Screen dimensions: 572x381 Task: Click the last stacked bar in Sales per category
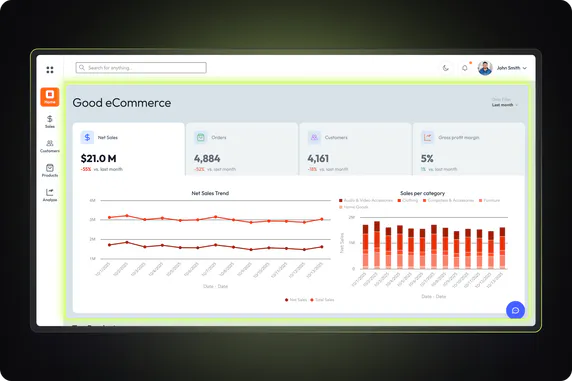[x=502, y=248]
